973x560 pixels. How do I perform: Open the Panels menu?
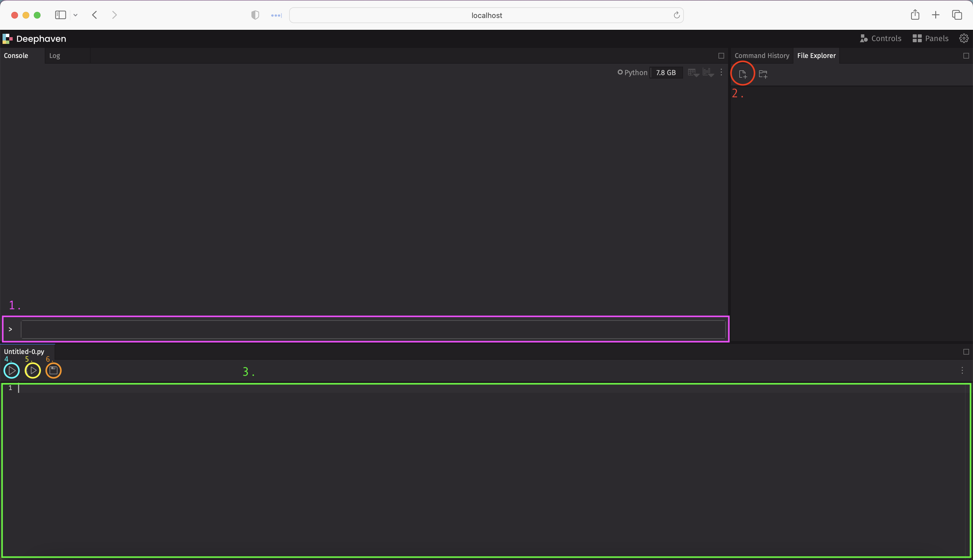[930, 38]
